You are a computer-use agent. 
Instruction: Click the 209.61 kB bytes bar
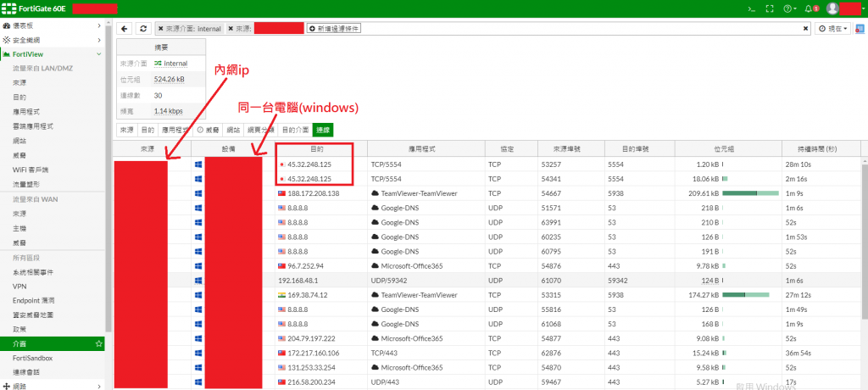(x=750, y=193)
